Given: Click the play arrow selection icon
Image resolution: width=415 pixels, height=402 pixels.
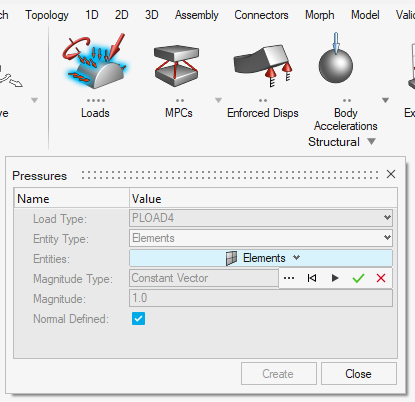Looking at the screenshot, I should [335, 278].
